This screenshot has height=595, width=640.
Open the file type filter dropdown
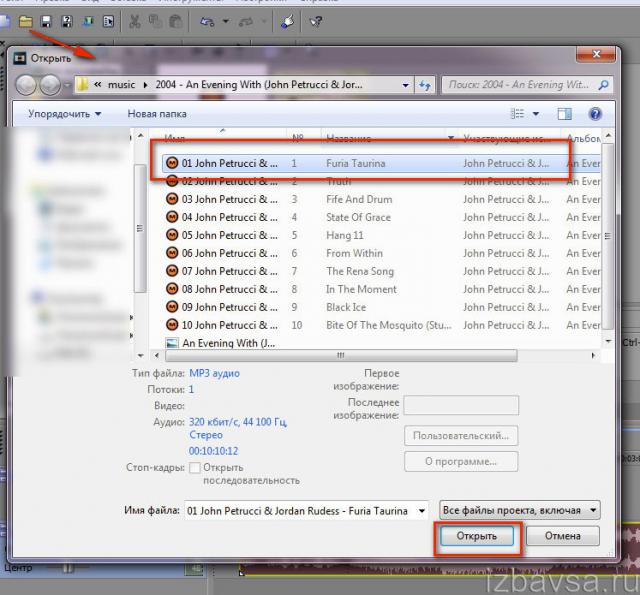coord(520,510)
